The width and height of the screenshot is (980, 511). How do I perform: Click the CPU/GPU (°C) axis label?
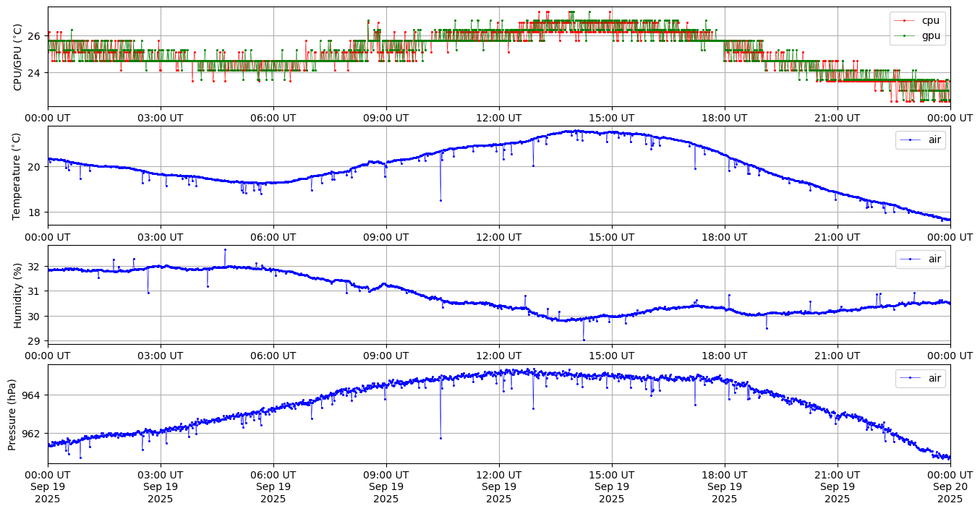pos(18,57)
